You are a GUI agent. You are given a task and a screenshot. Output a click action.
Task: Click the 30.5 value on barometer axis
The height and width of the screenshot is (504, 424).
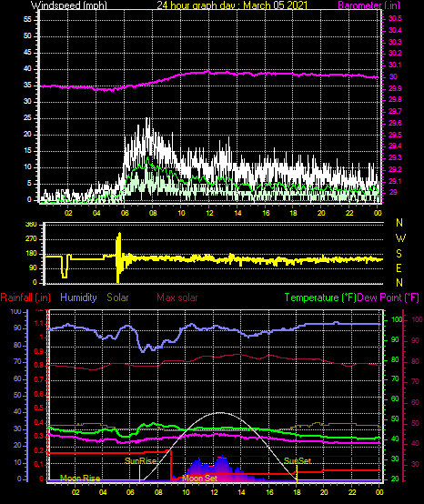coord(395,18)
